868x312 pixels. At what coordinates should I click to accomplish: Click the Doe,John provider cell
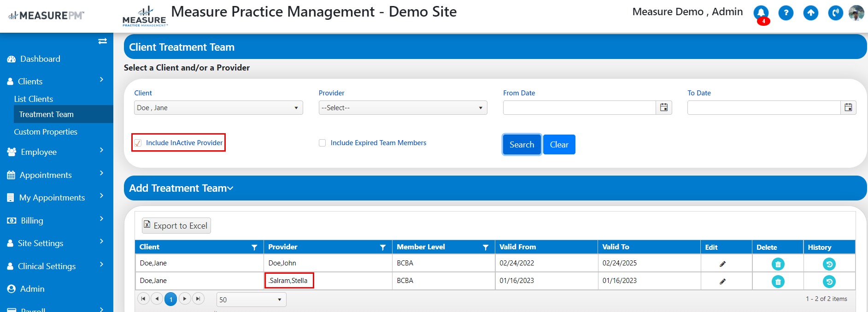point(328,263)
